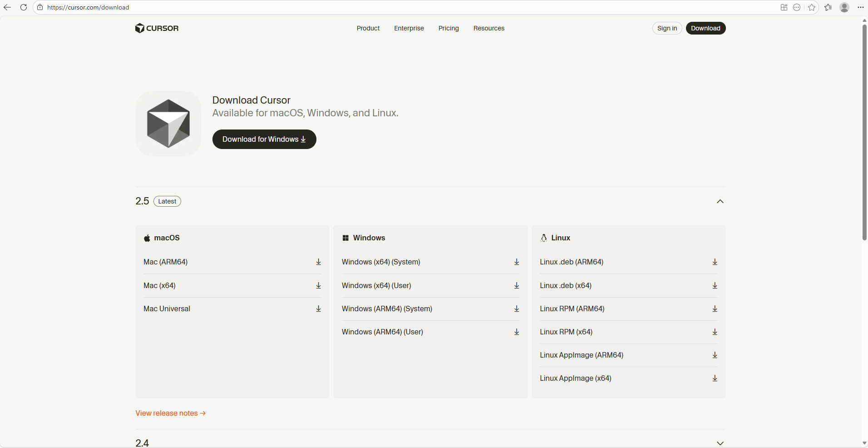Open the favorites list icon
The height and width of the screenshot is (448, 868).
(x=829, y=7)
